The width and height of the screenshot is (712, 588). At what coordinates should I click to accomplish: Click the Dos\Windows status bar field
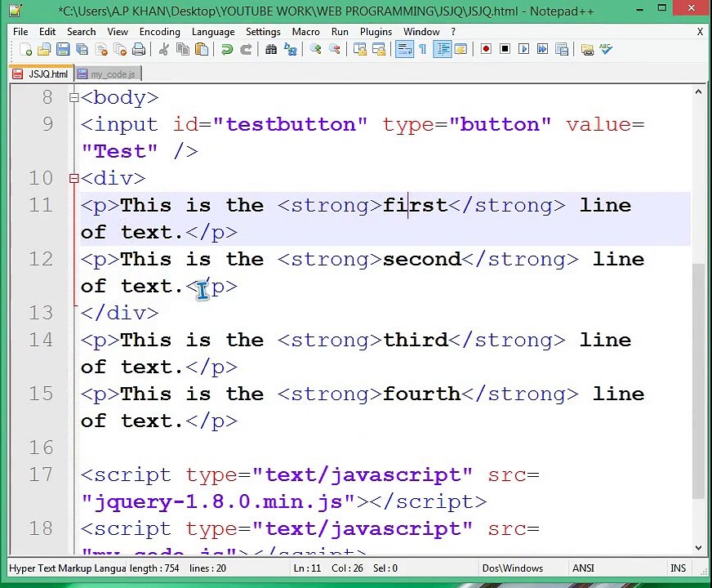coord(513,568)
